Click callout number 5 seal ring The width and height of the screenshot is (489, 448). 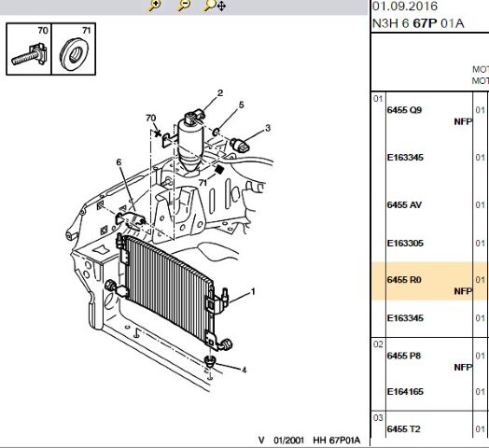pyautogui.click(x=241, y=105)
